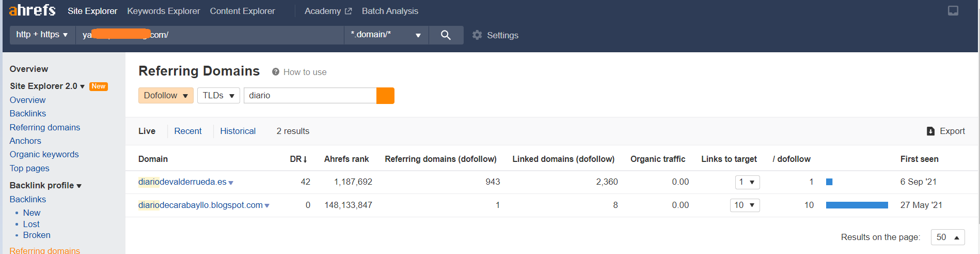
Task: Open the Dofollow filter dropdown
Action: (x=166, y=96)
